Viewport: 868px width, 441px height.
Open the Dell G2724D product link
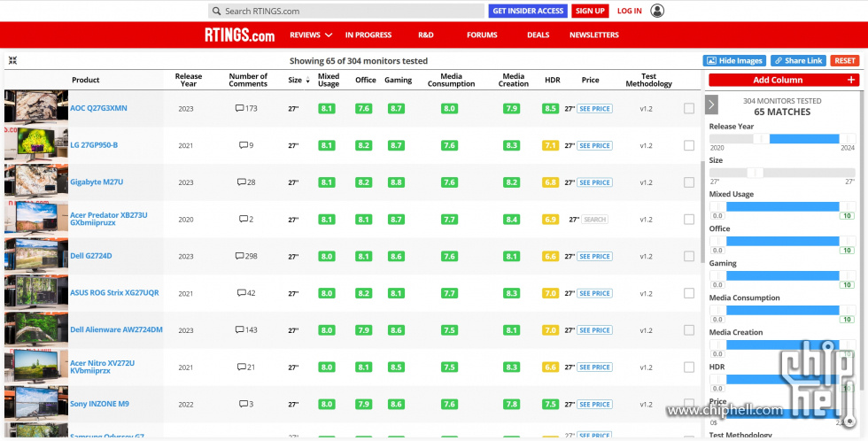pyautogui.click(x=90, y=256)
